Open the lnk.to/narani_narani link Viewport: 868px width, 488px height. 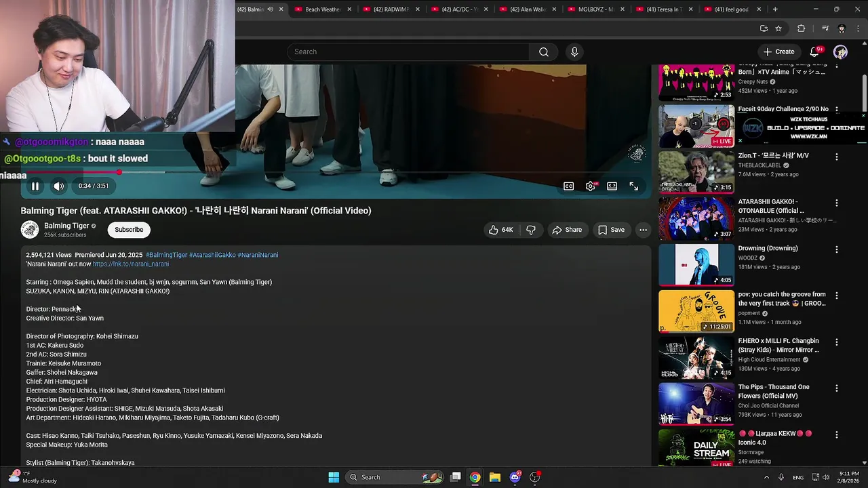click(131, 264)
